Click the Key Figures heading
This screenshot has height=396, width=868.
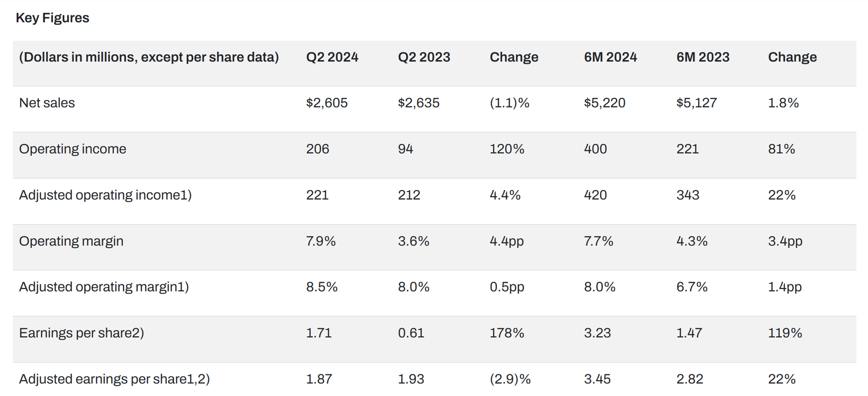[52, 18]
